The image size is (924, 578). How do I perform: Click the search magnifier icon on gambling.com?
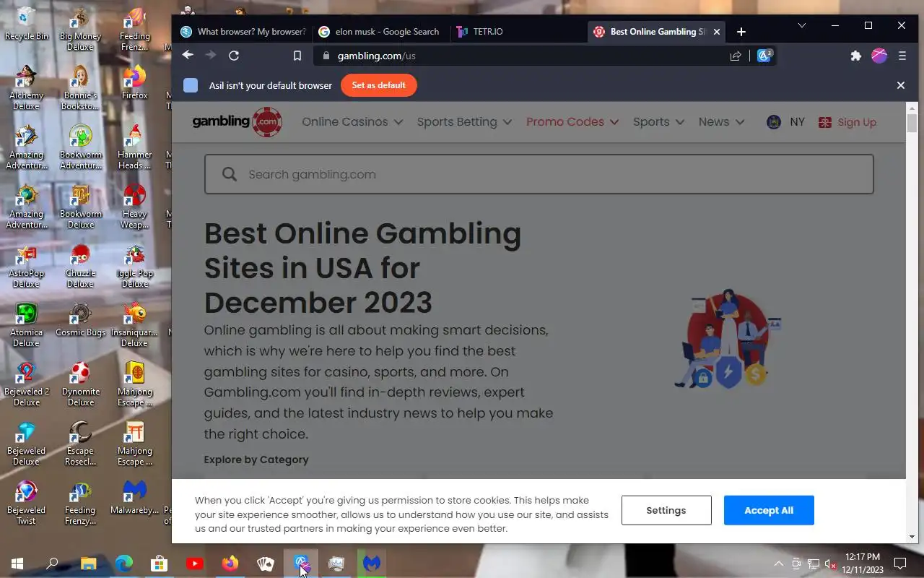(x=230, y=174)
